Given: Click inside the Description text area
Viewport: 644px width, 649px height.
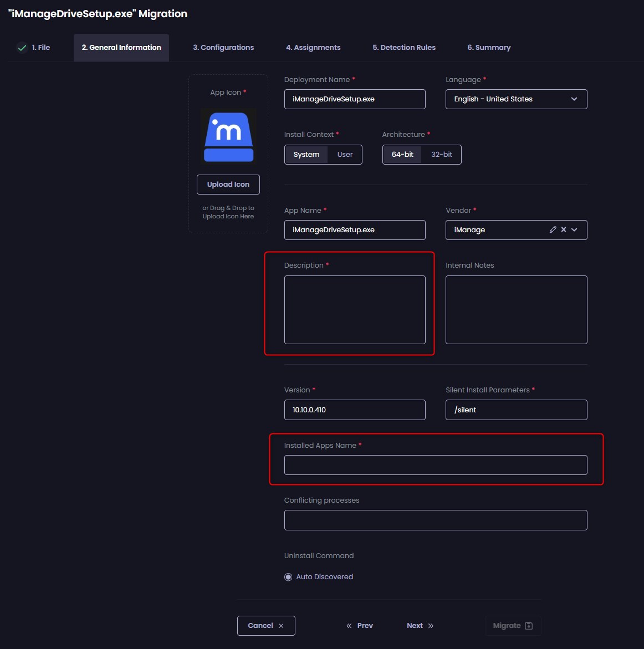Looking at the screenshot, I should coord(355,310).
